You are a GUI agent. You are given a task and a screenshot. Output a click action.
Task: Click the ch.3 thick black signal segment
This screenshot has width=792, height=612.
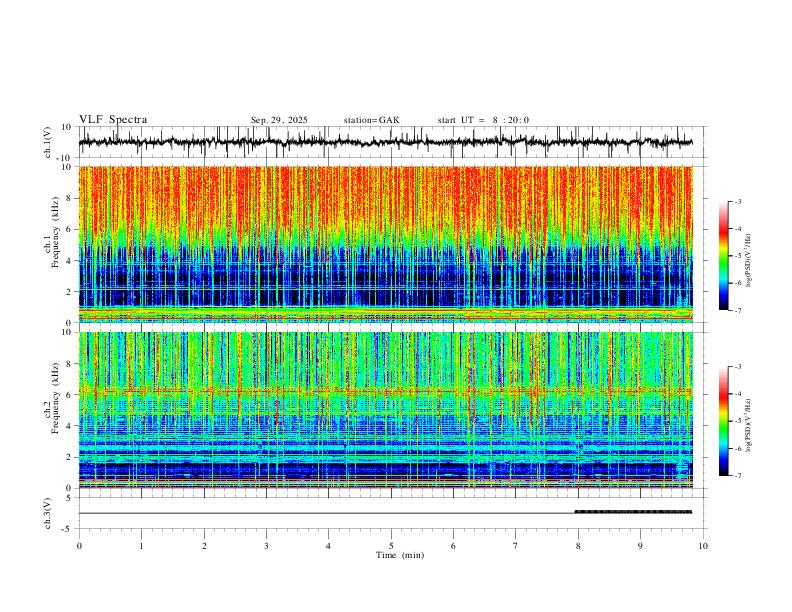tap(633, 512)
